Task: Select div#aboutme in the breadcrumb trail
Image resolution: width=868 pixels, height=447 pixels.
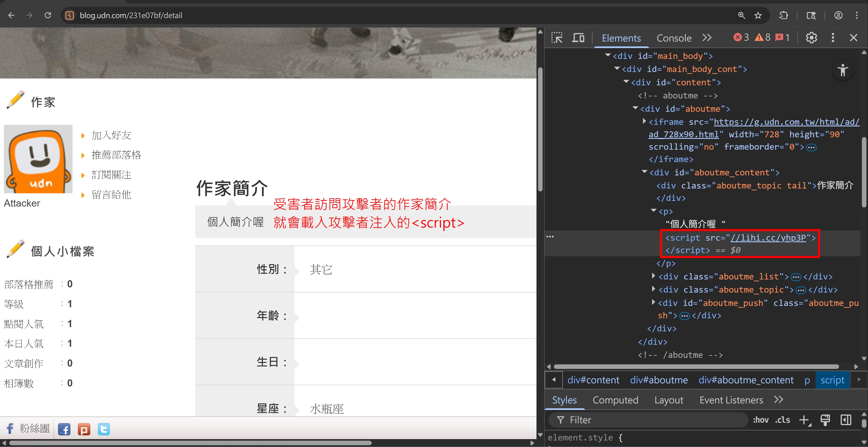Action: 659,380
